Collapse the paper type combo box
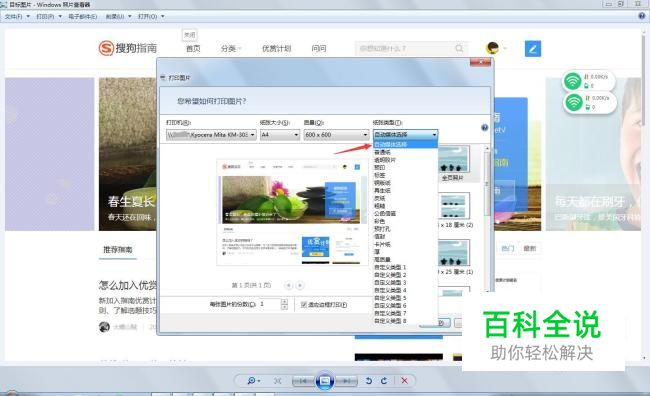The width and height of the screenshot is (650, 396). point(434,135)
